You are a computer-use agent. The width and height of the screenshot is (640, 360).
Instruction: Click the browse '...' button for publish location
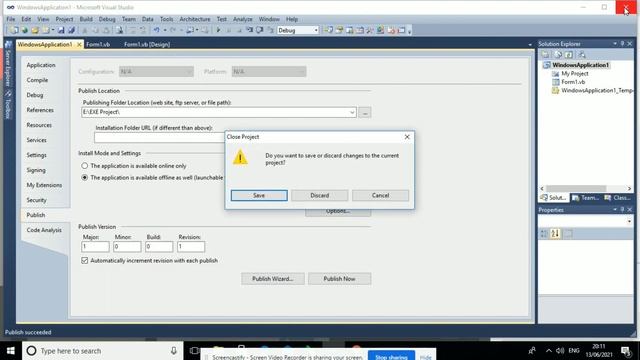tap(365, 112)
